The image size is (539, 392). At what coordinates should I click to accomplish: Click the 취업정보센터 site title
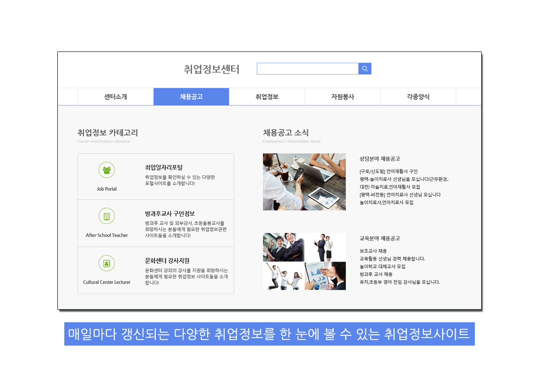pos(212,69)
